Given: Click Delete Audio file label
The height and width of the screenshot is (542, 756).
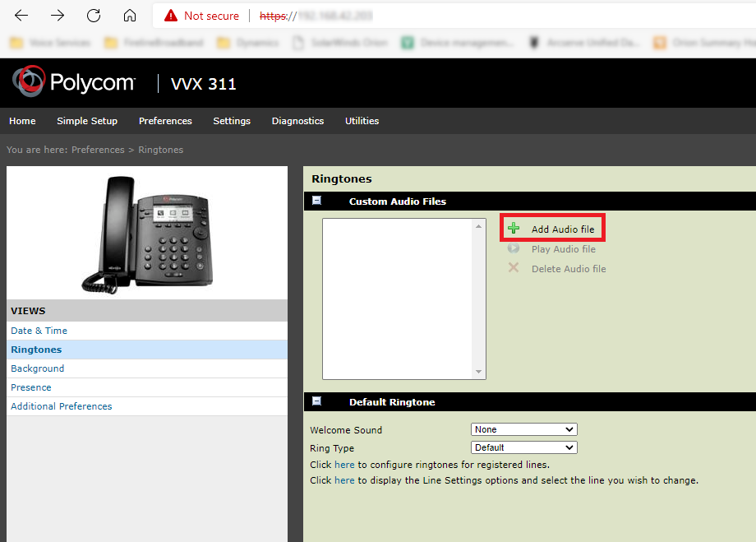Looking at the screenshot, I should [x=569, y=269].
